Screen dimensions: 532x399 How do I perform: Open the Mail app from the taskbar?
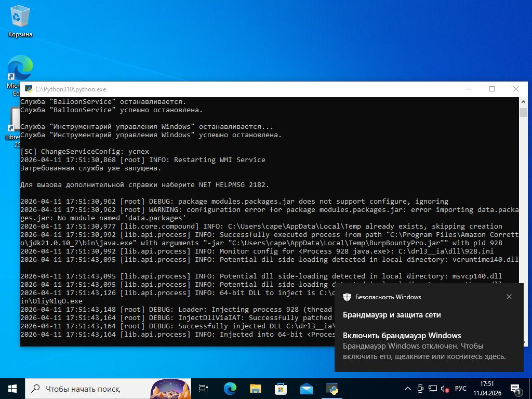[307, 388]
